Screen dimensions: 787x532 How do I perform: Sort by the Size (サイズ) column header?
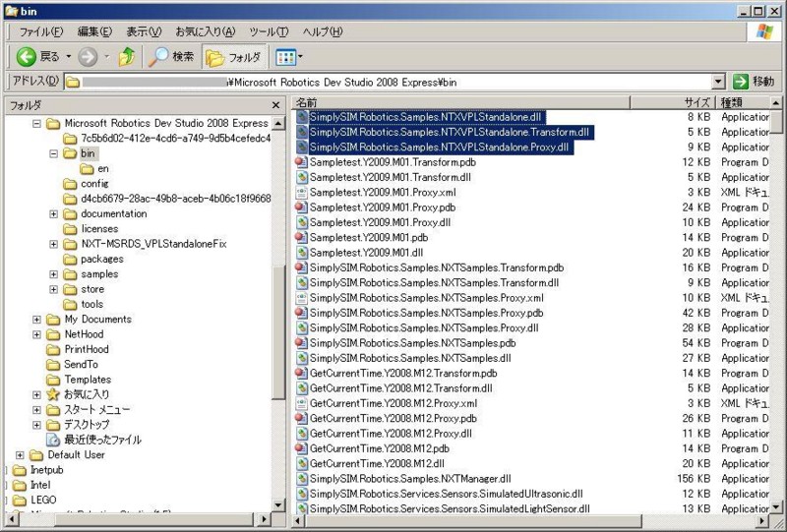click(x=673, y=102)
